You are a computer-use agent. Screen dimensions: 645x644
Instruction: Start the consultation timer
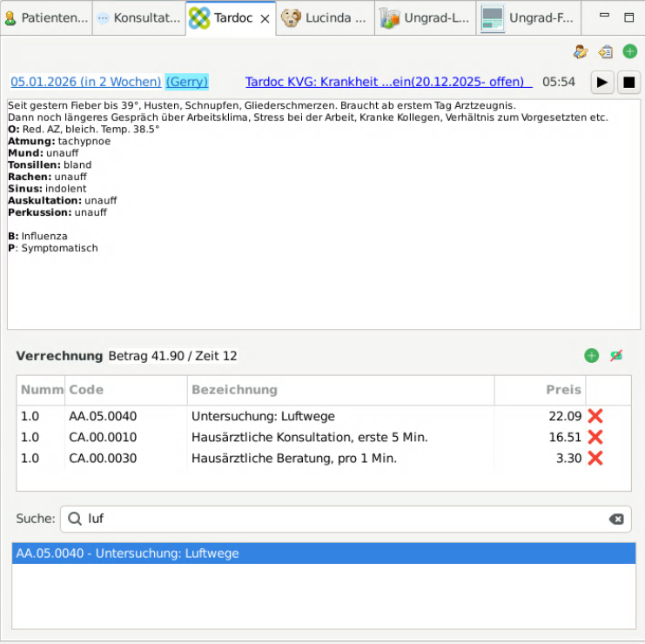tap(601, 83)
